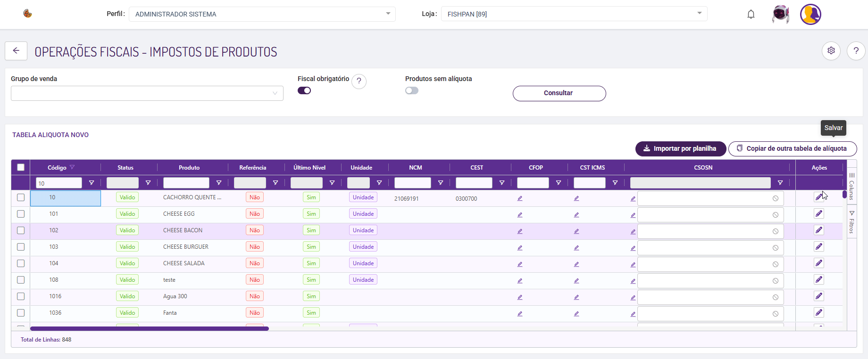Check the row 101 checkbox
Image resolution: width=868 pixels, height=359 pixels.
(21, 214)
